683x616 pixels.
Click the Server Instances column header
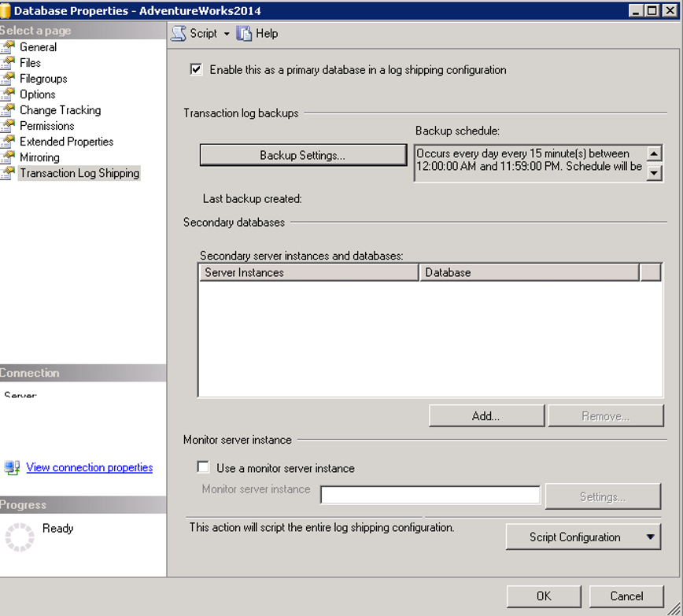tap(308, 272)
